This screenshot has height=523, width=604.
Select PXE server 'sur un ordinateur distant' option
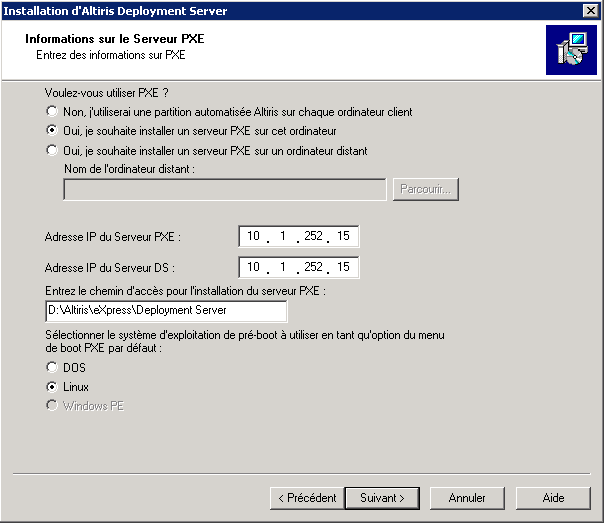52,151
